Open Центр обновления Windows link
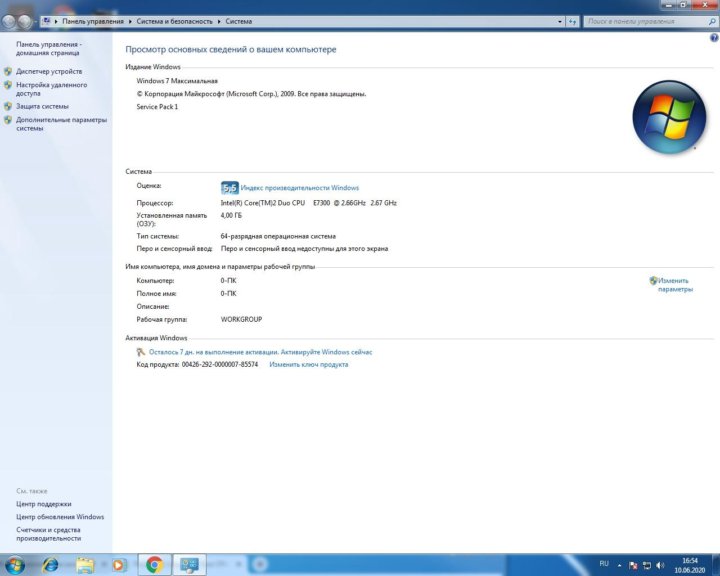This screenshot has height=576, width=720. tap(60, 517)
